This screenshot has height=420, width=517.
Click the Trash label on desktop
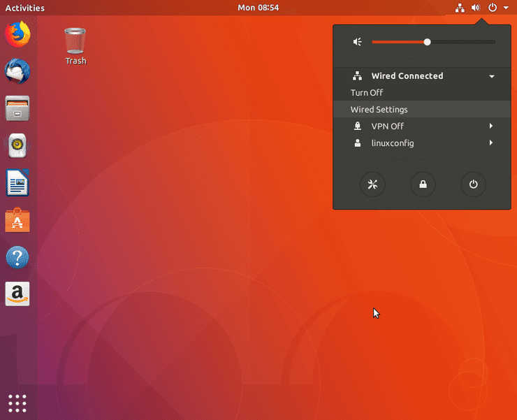tap(76, 61)
